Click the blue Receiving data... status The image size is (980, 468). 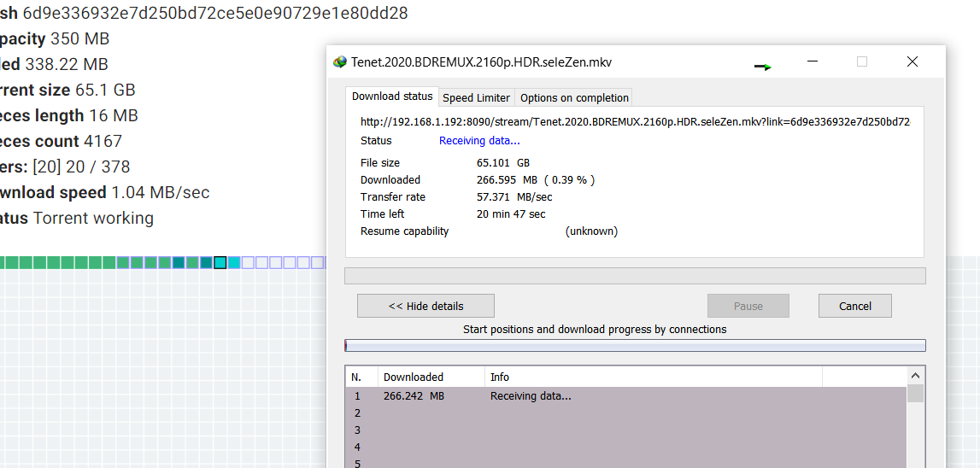coord(479,141)
